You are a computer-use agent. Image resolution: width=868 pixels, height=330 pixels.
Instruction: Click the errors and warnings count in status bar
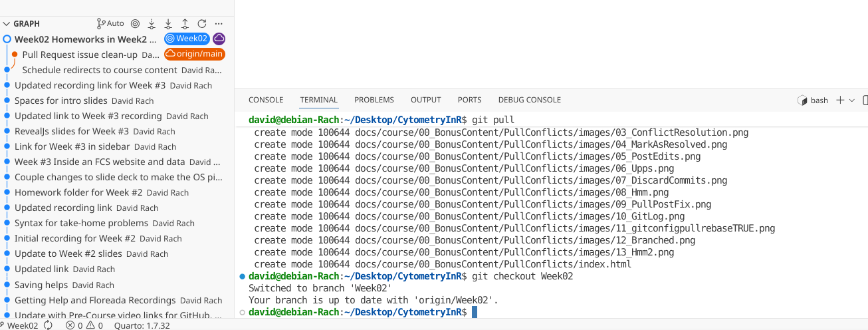point(84,325)
